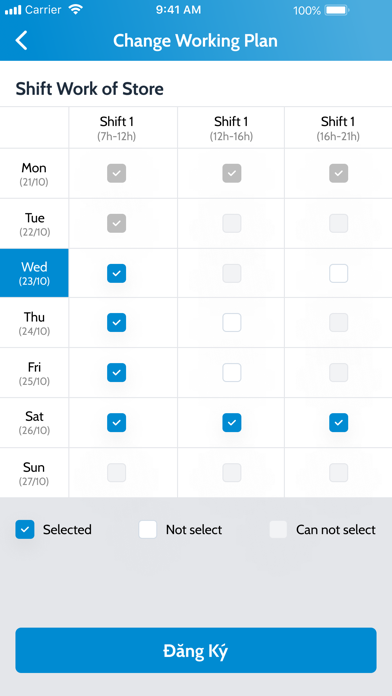Image resolution: width=392 pixels, height=696 pixels.
Task: Select the Thu (24/10) day label
Action: click(34, 323)
